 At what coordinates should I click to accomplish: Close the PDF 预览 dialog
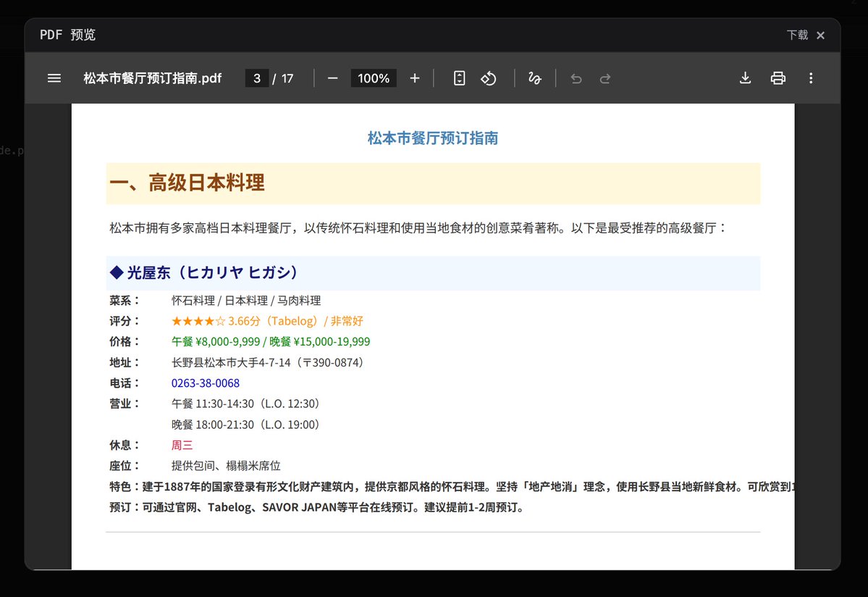point(821,36)
